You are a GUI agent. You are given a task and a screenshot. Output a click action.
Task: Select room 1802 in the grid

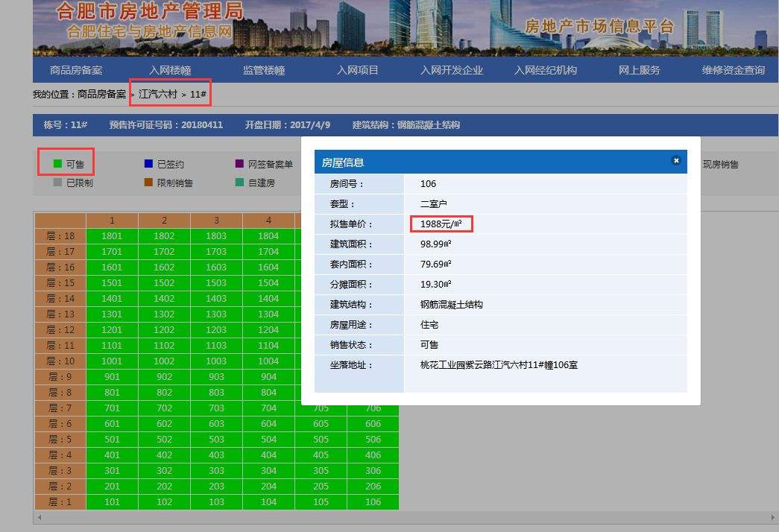pos(164,236)
